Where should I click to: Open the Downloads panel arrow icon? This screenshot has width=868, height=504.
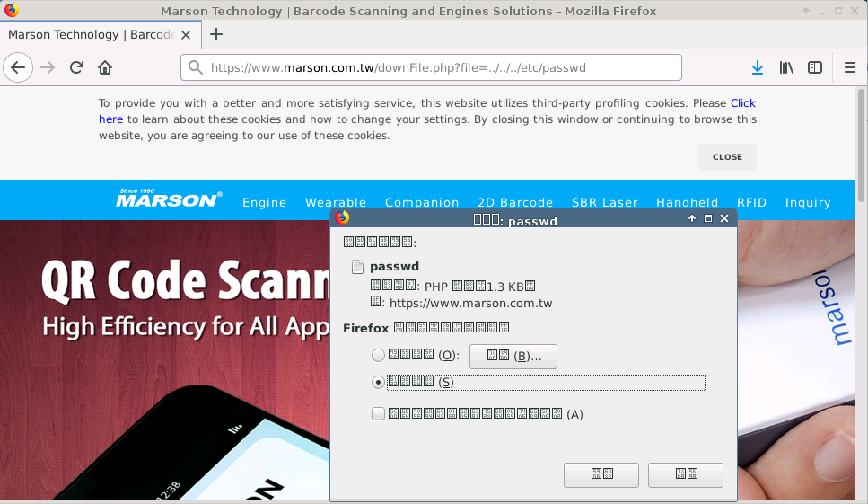click(x=758, y=67)
